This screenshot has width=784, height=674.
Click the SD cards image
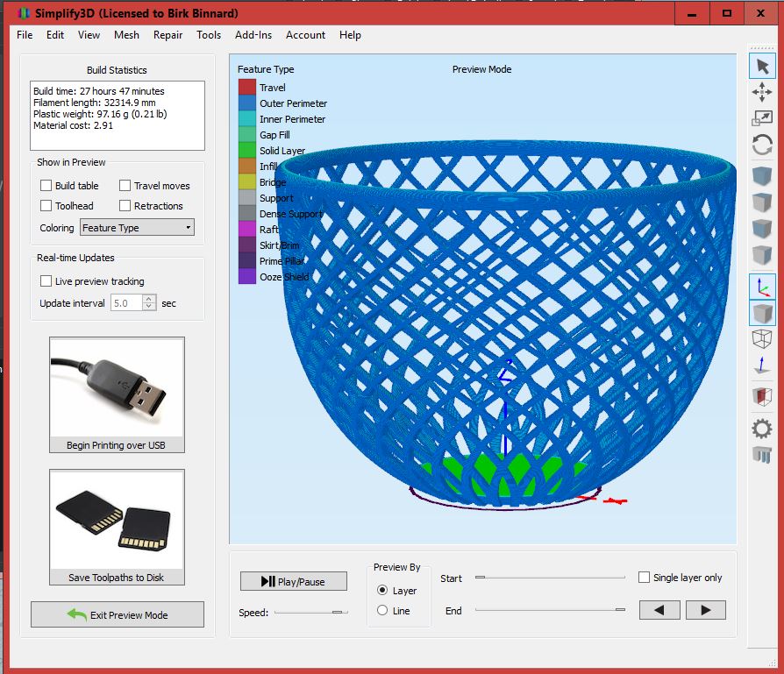click(x=117, y=520)
